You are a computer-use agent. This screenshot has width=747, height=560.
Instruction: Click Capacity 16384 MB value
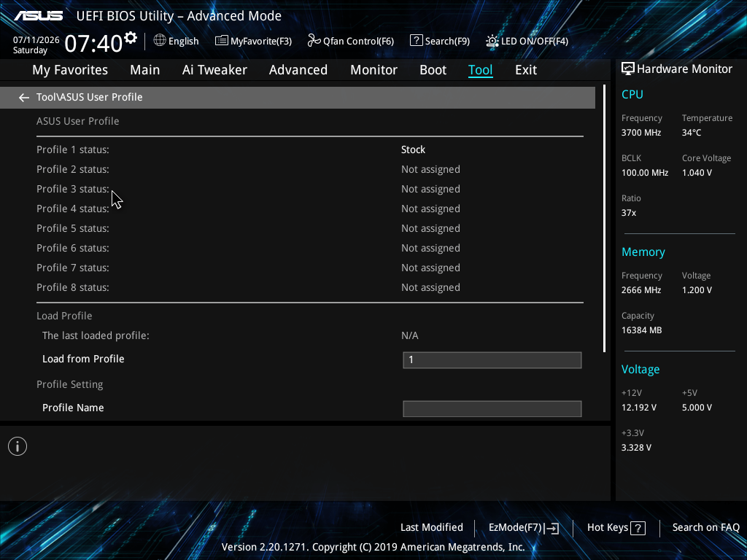pyautogui.click(x=641, y=330)
